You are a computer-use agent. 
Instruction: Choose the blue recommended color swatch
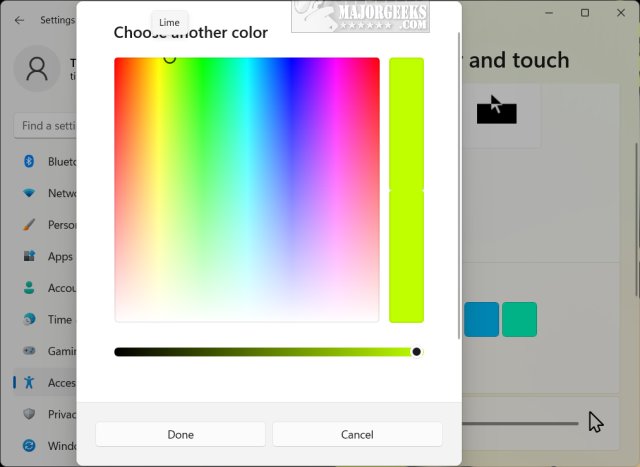click(x=481, y=319)
